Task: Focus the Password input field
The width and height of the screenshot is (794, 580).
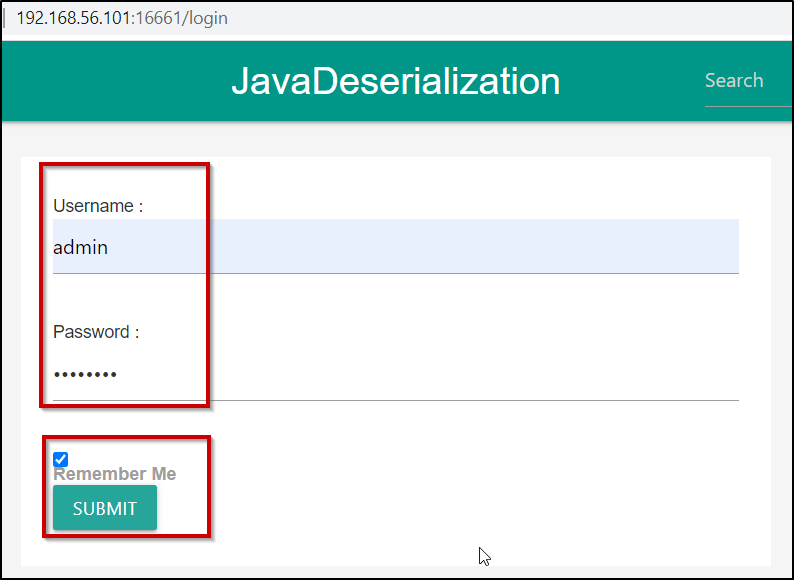Action: click(x=395, y=373)
